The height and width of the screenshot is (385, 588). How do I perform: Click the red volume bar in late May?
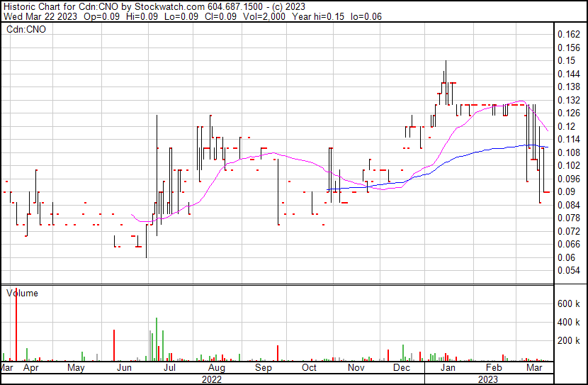pyautogui.click(x=113, y=345)
